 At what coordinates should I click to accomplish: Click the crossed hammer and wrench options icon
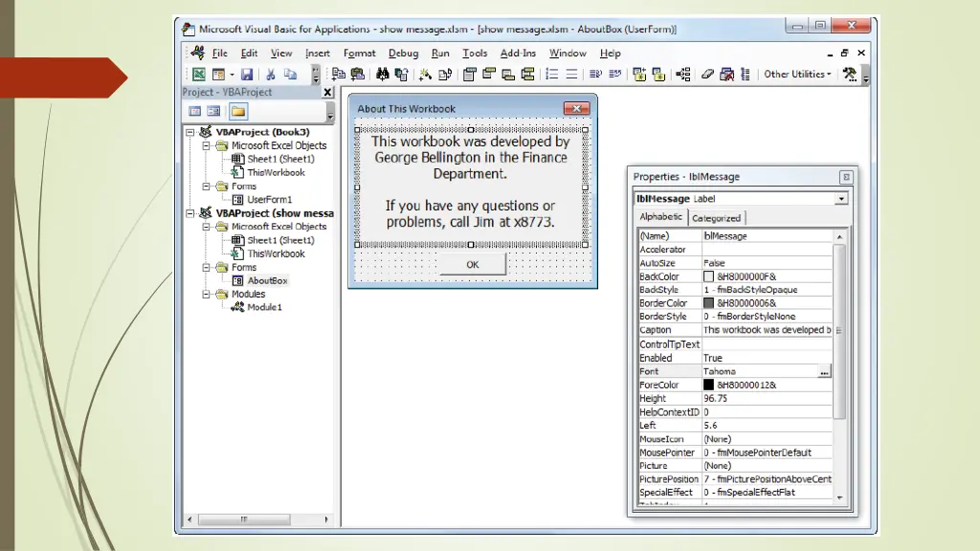click(850, 75)
